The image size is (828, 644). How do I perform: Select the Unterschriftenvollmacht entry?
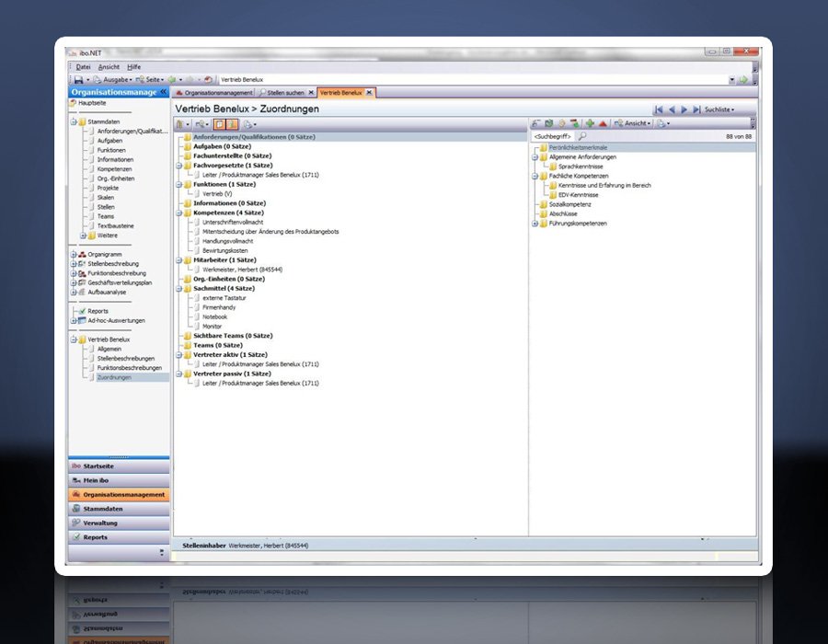(x=233, y=223)
